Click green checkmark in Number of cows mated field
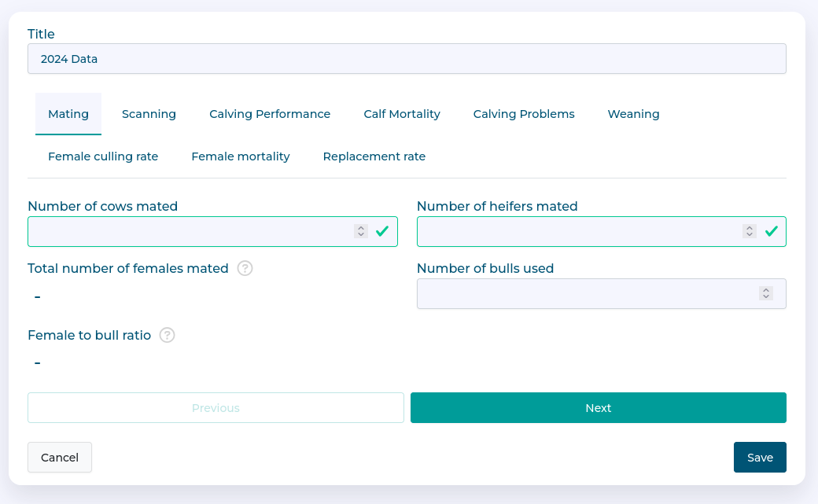 [x=382, y=231]
